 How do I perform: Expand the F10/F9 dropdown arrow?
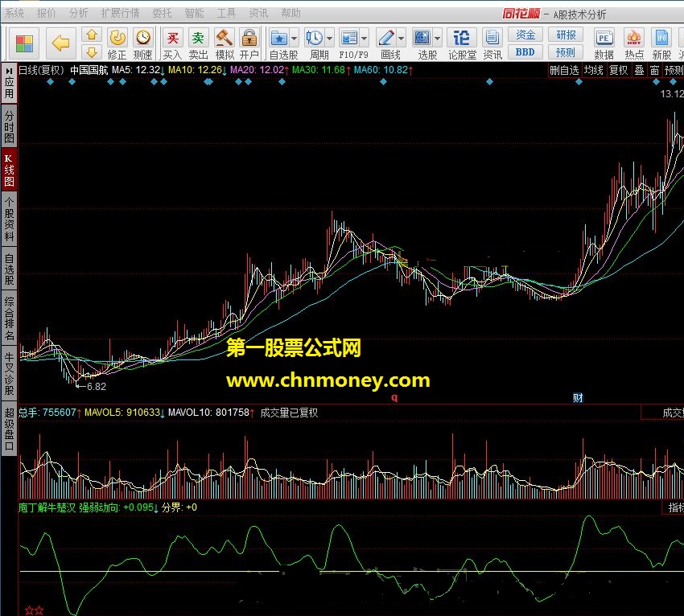[x=365, y=39]
